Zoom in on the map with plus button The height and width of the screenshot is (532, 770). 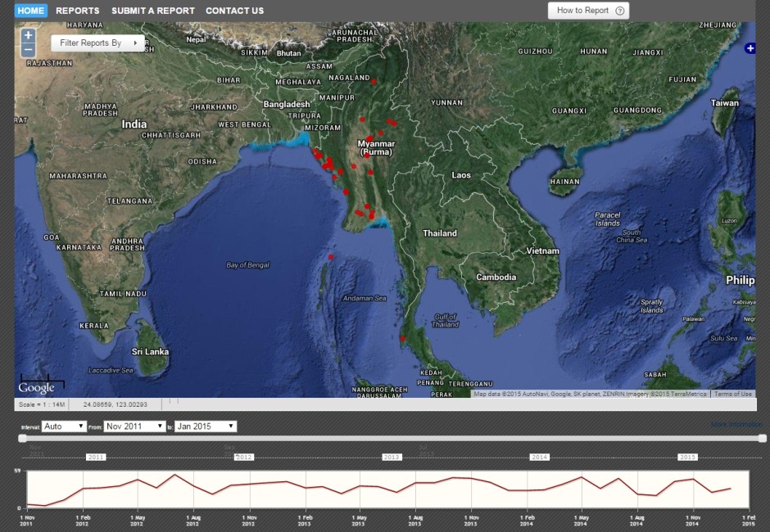28,36
